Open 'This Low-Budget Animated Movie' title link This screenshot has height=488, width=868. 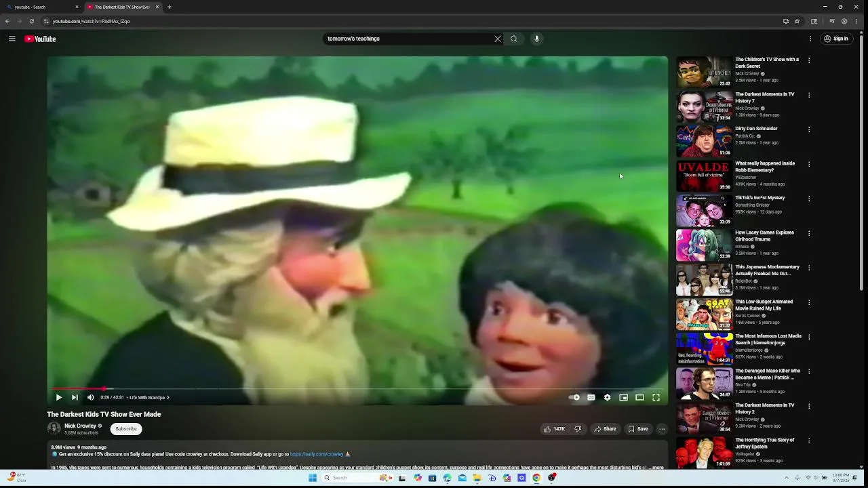click(764, 305)
